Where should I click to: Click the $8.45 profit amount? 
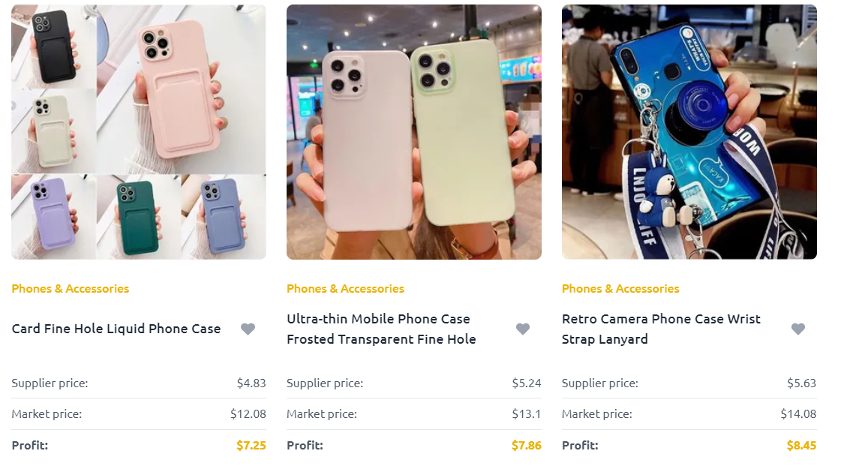coord(801,445)
